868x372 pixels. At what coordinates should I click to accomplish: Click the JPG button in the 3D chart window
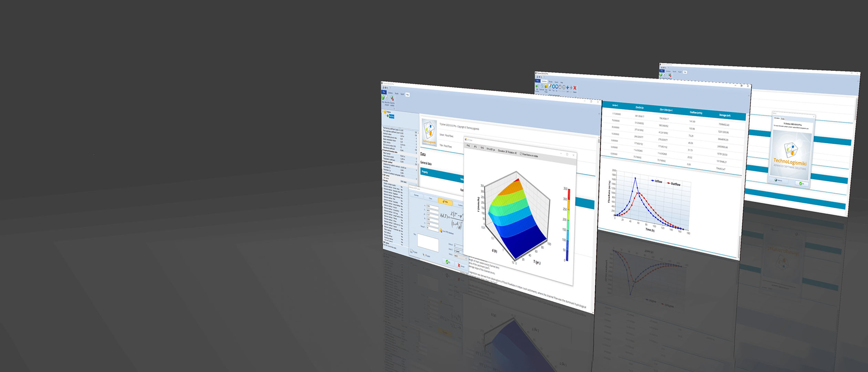pos(475,147)
